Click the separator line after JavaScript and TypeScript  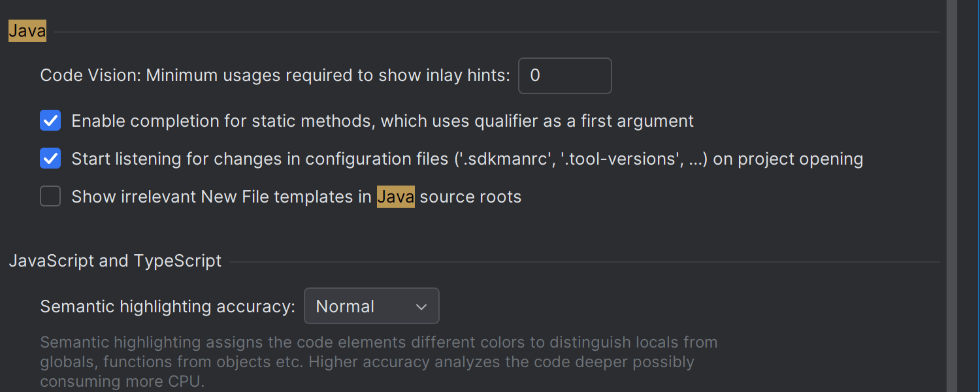click(x=581, y=262)
